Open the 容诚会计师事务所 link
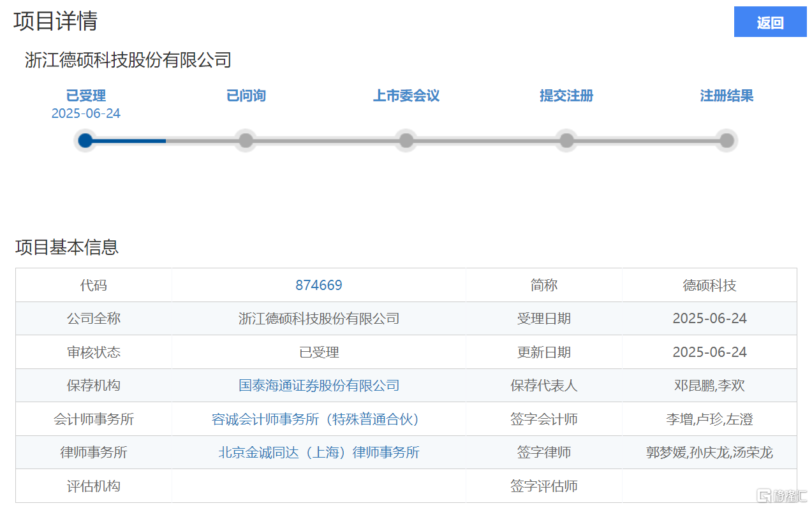Viewport: 812px width, 508px height. [319, 419]
